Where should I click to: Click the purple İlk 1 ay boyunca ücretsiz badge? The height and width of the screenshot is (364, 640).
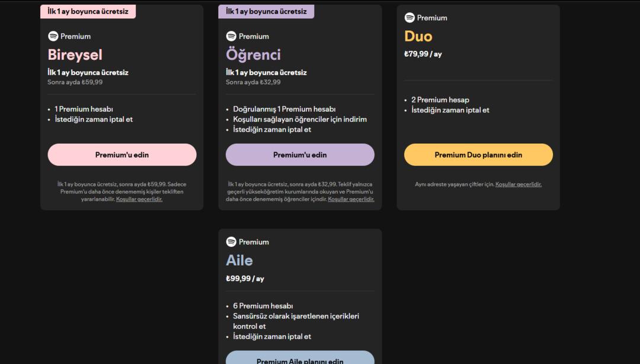[x=266, y=11]
